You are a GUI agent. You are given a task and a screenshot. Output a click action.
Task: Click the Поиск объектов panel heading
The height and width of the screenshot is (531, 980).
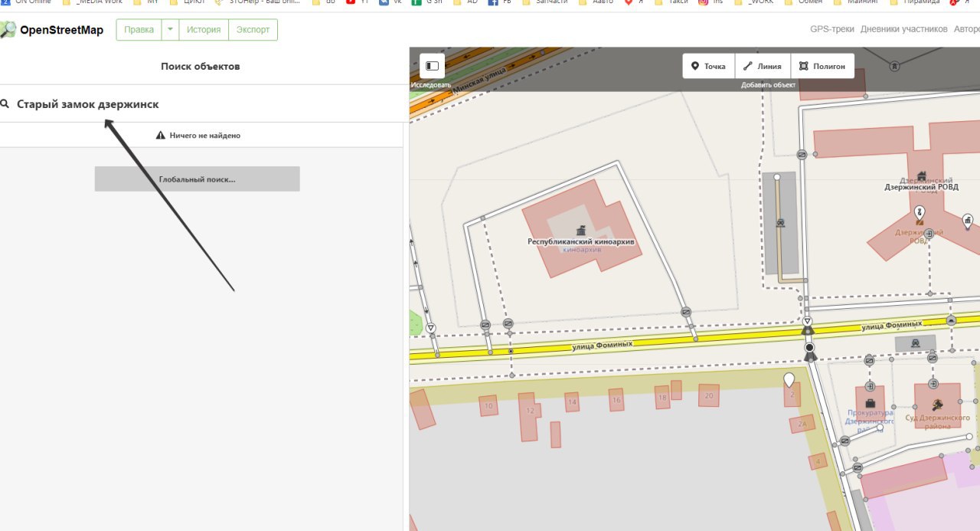pos(201,67)
